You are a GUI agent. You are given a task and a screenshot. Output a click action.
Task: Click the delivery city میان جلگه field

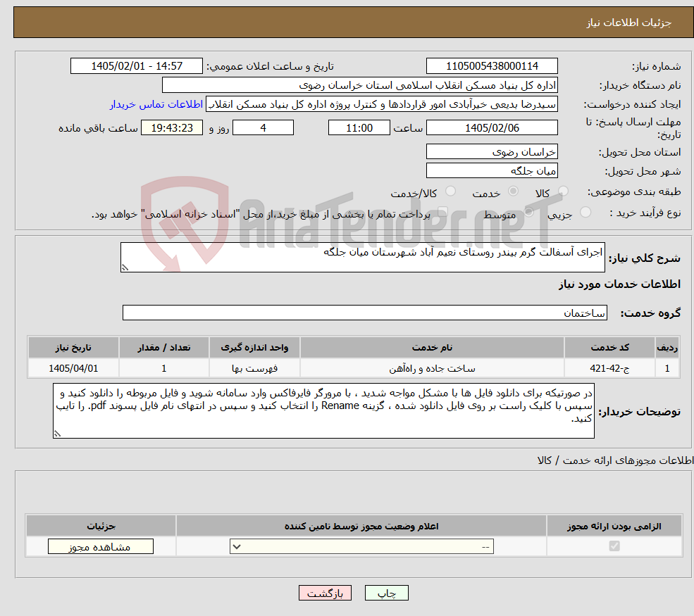pos(492,170)
